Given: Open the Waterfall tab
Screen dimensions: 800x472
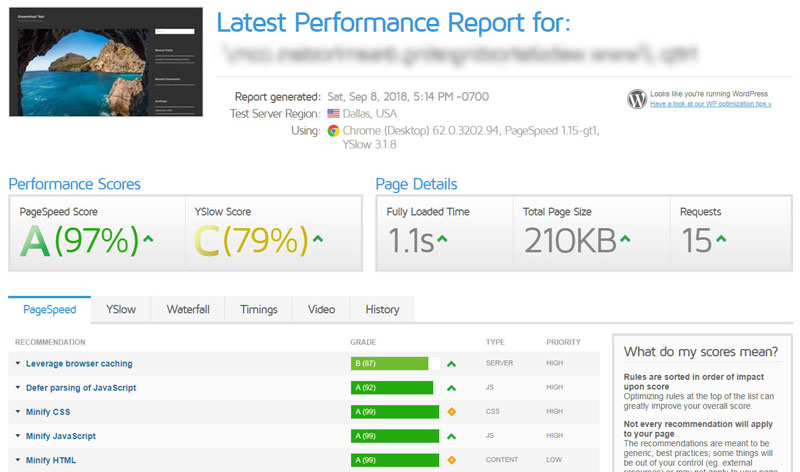Looking at the screenshot, I should 188,310.
